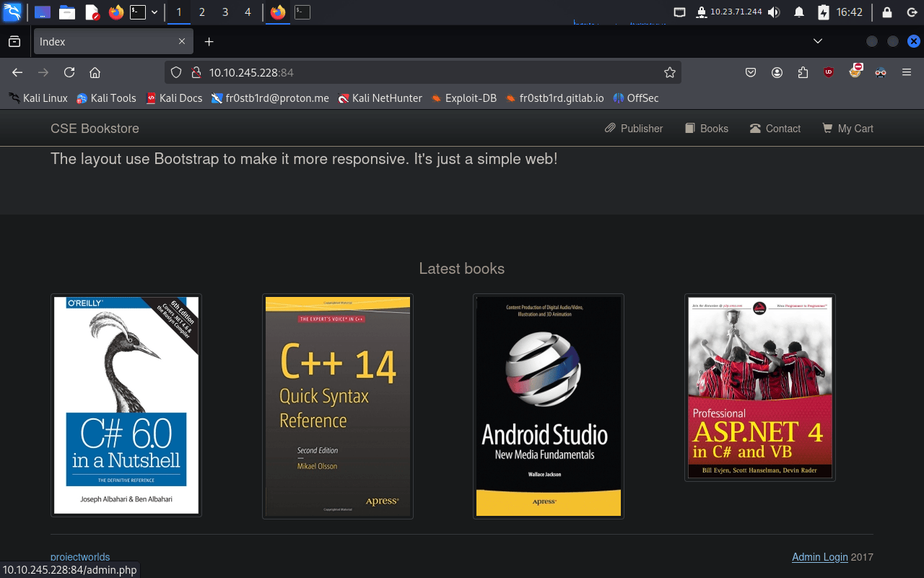Bookmark this page with the star icon
This screenshot has width=924, height=578.
[669, 72]
